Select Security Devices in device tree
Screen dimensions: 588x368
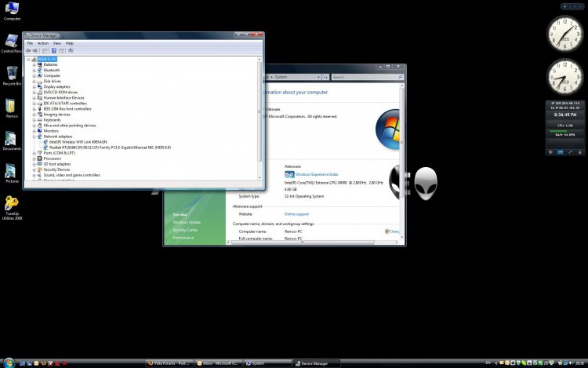56,169
